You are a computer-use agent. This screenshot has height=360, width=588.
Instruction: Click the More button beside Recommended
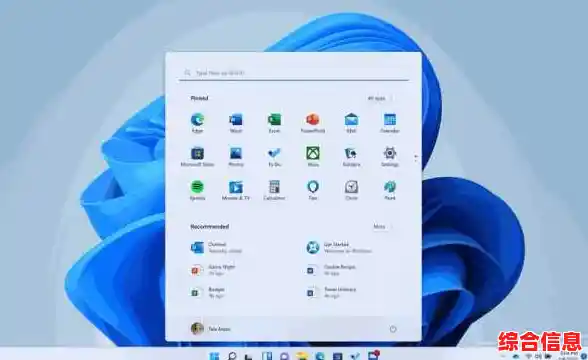382,226
